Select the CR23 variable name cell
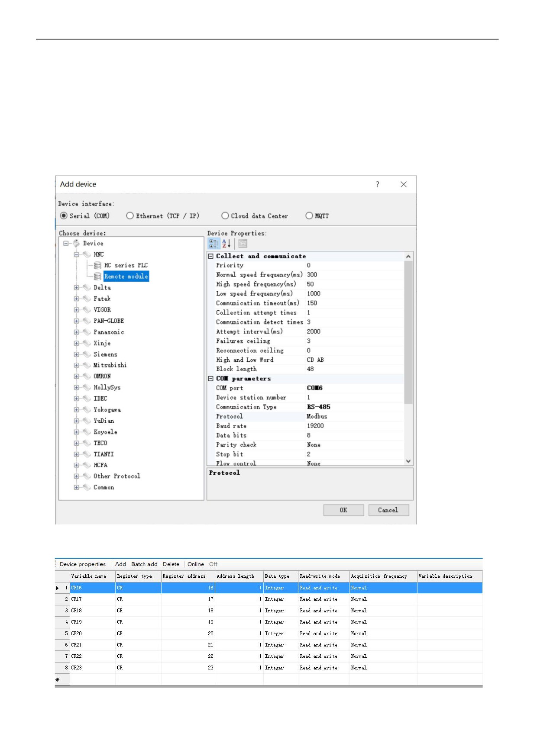 click(93, 668)
